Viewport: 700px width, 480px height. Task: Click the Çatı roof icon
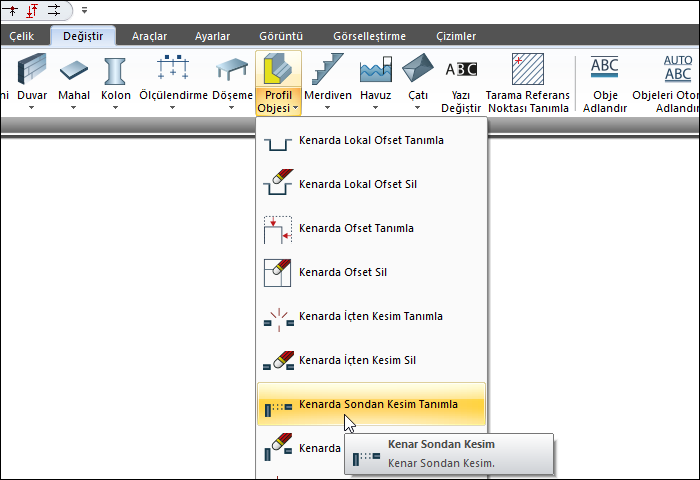(417, 68)
